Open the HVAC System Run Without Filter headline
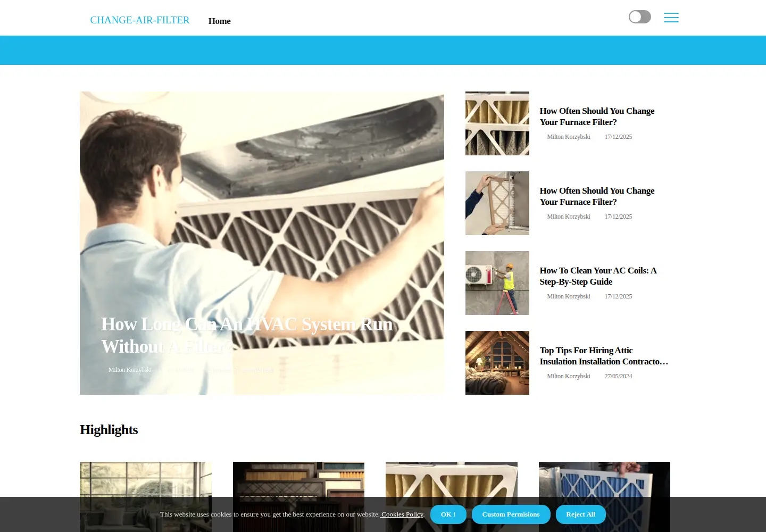The image size is (766, 532). (247, 335)
